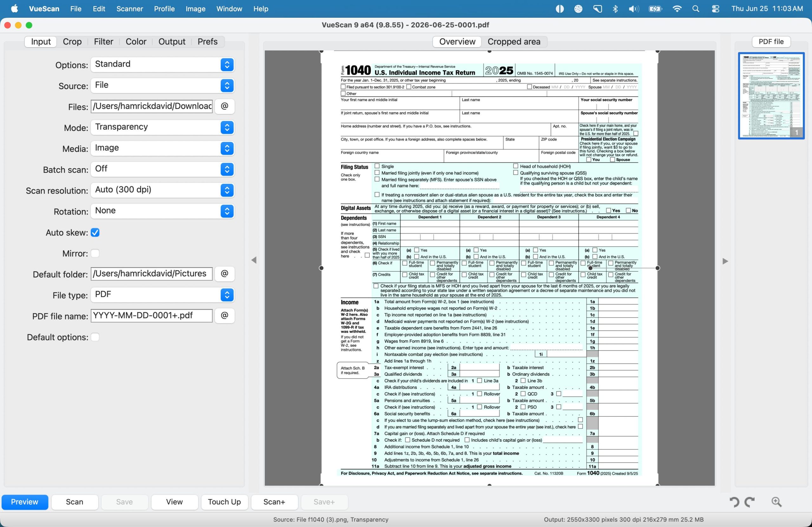This screenshot has width=812, height=527.
Task: Click the View button
Action: [174, 502]
